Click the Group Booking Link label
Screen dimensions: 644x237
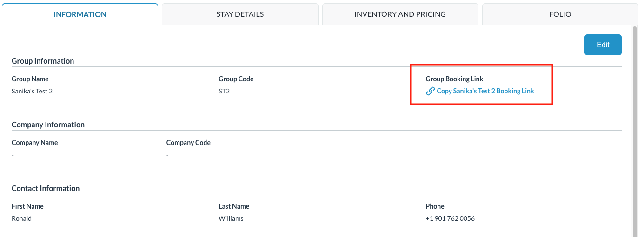(x=454, y=79)
